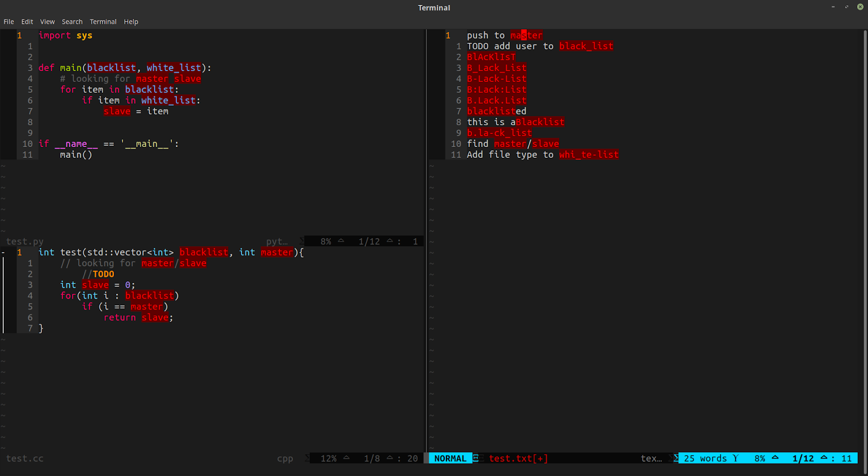The height and width of the screenshot is (476, 868).
Task: Click 'black_list' in the TODO add user line
Action: tap(586, 46)
